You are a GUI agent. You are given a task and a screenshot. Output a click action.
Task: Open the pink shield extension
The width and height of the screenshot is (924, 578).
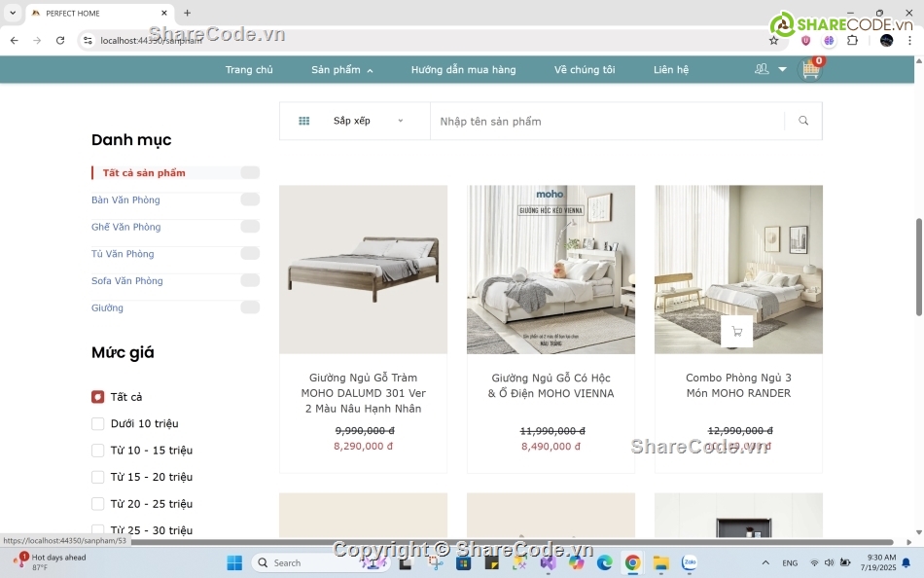tap(805, 41)
